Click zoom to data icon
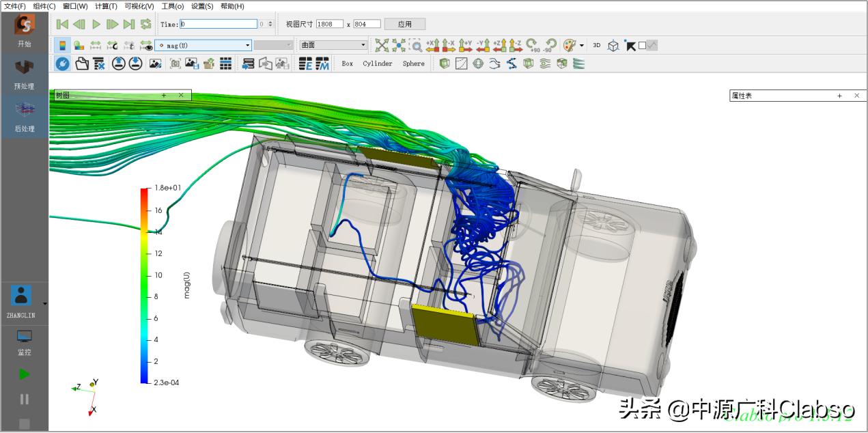This screenshot has width=868, height=433. [x=399, y=45]
